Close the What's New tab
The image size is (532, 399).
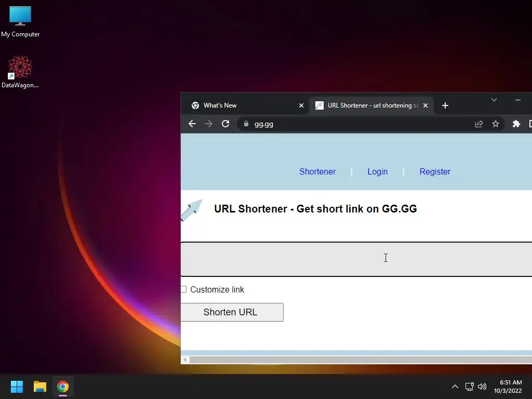[x=301, y=105]
